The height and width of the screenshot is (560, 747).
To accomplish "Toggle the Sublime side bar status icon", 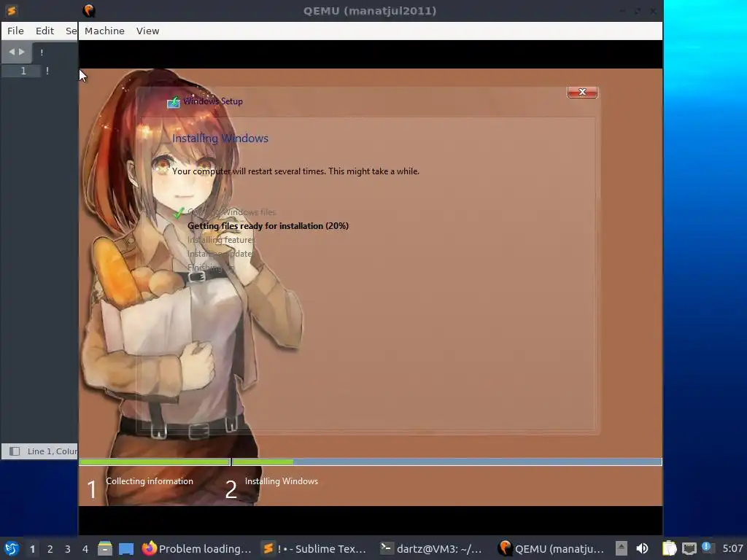I will [15, 451].
